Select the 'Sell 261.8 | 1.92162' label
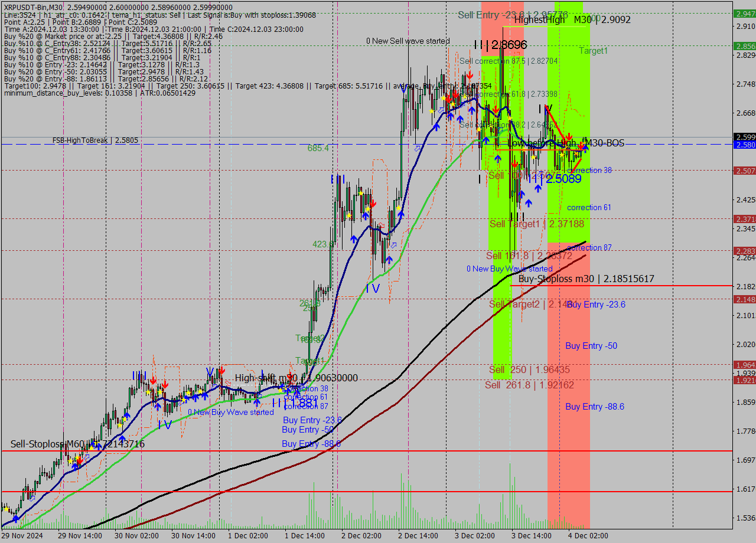The image size is (756, 543). [530, 385]
